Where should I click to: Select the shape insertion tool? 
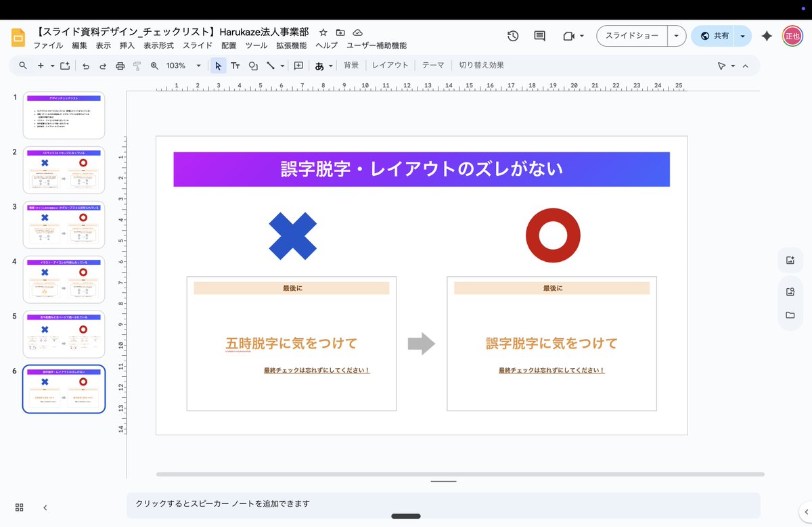(254, 66)
